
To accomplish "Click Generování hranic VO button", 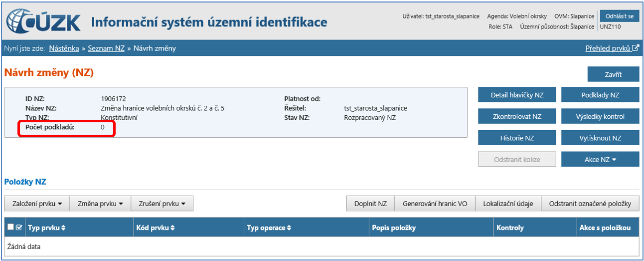I will click(x=435, y=204).
